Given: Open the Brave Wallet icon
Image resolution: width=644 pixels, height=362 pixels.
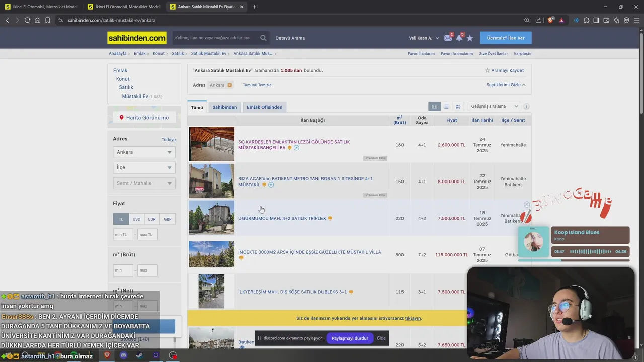Looking at the screenshot, I should pyautogui.click(x=606, y=20).
